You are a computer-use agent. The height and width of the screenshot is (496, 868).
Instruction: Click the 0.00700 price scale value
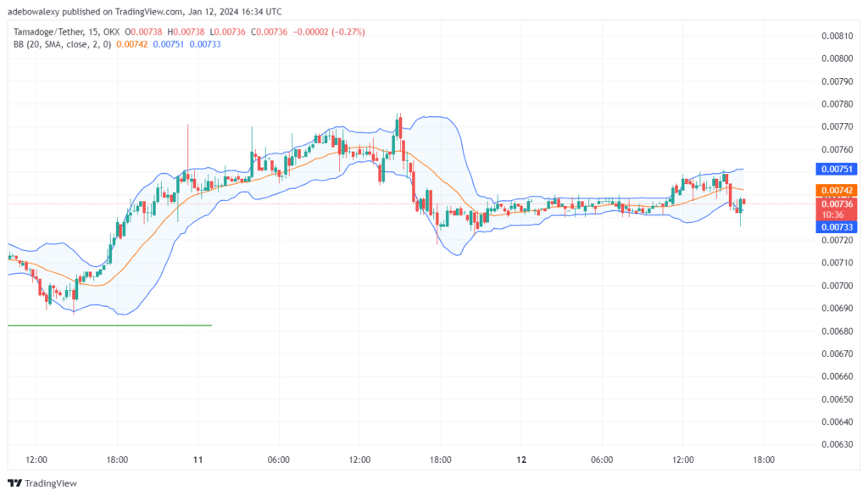tap(837, 286)
